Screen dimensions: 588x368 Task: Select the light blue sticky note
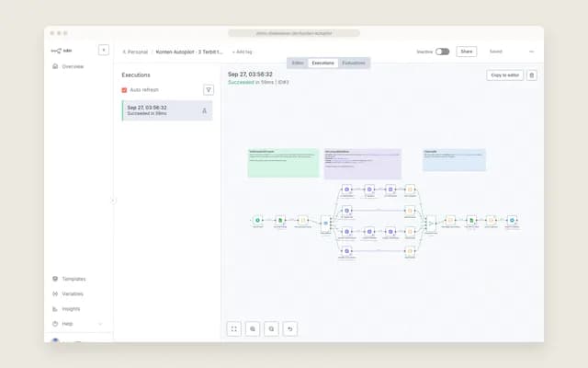pos(454,160)
